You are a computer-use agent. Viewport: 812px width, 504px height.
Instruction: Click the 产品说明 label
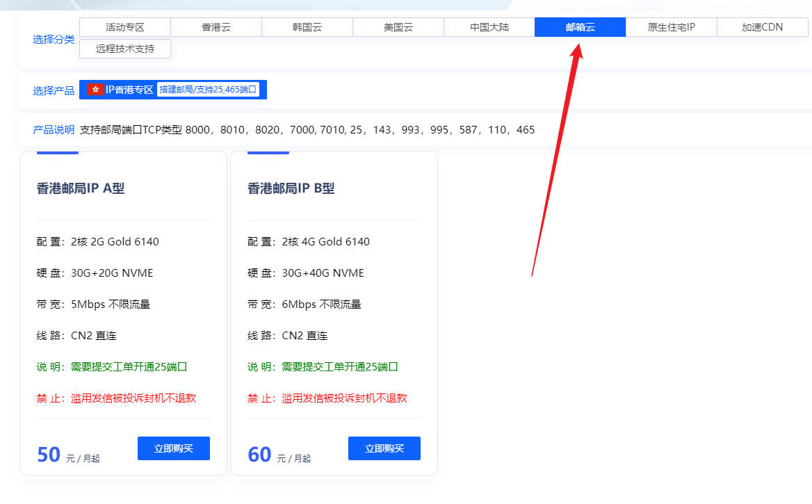click(54, 130)
